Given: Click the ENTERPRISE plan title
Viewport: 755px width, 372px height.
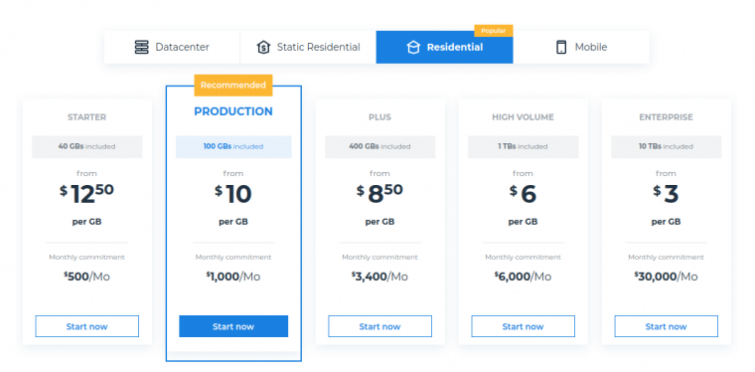Looking at the screenshot, I should [666, 117].
